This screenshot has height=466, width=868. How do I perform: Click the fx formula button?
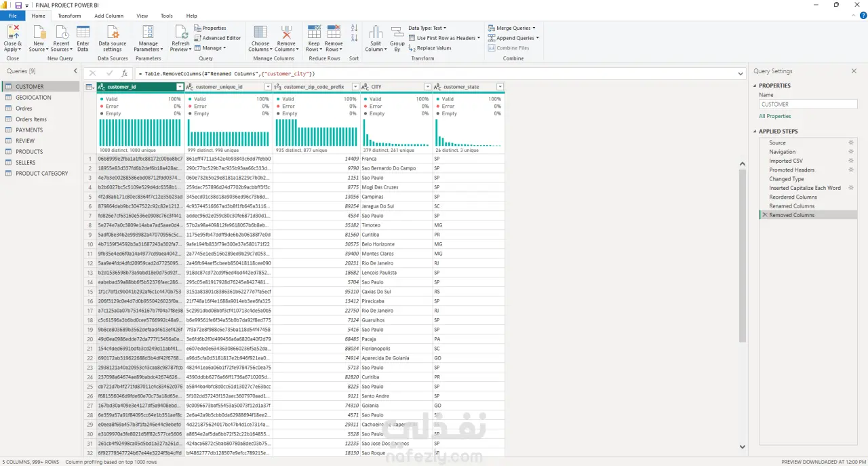125,73
